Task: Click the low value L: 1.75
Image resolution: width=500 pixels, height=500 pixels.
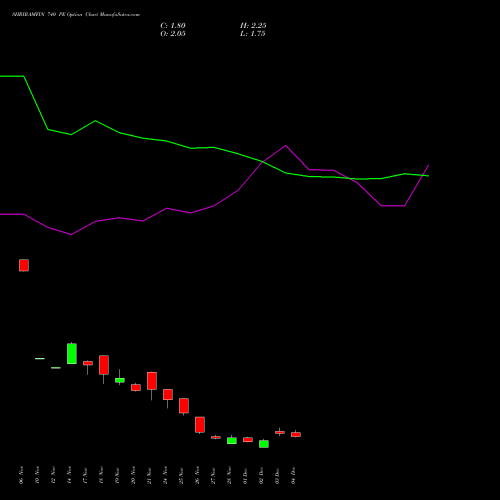Action: [253, 34]
